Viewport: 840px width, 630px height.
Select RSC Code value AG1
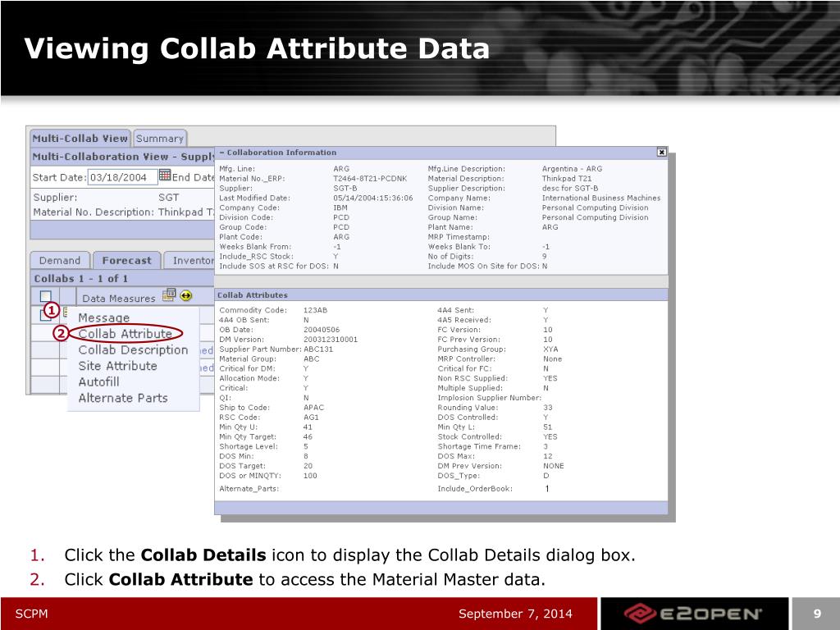point(311,417)
